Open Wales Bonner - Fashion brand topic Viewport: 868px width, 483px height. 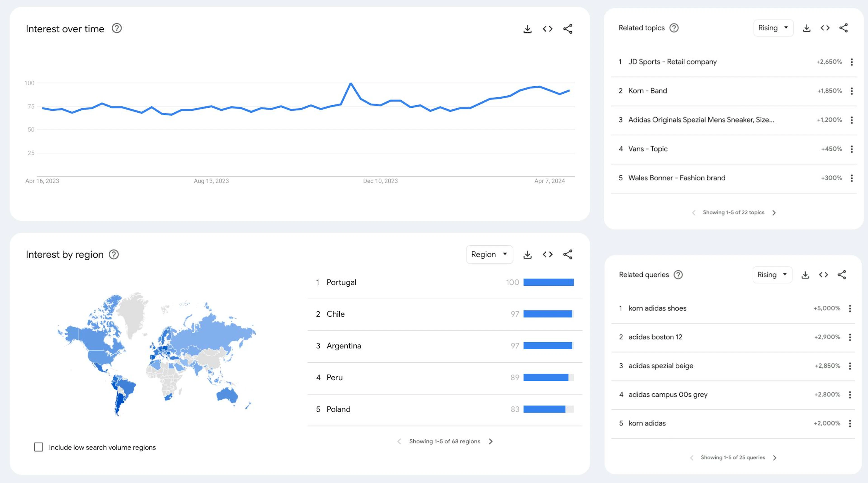(677, 178)
